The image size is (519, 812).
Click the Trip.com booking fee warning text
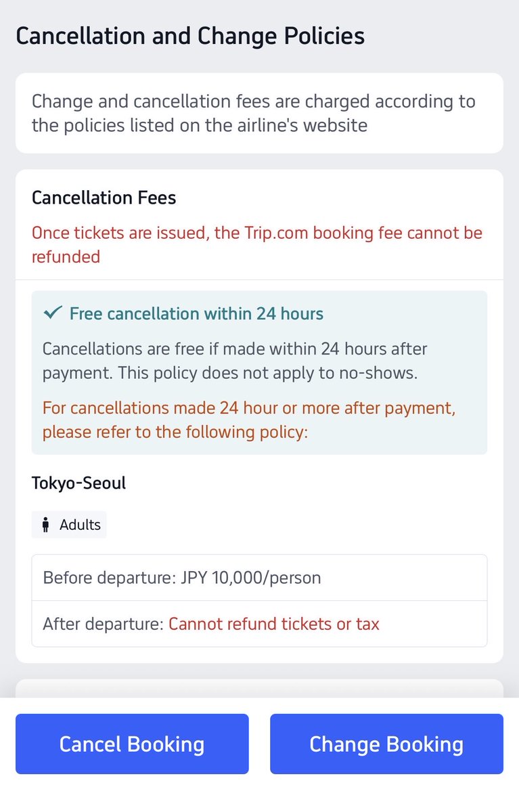click(x=257, y=245)
